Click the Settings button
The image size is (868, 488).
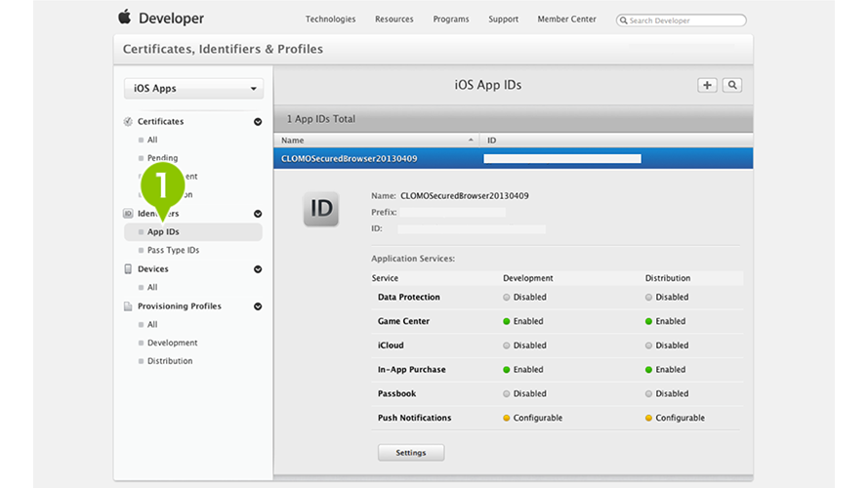click(x=411, y=453)
